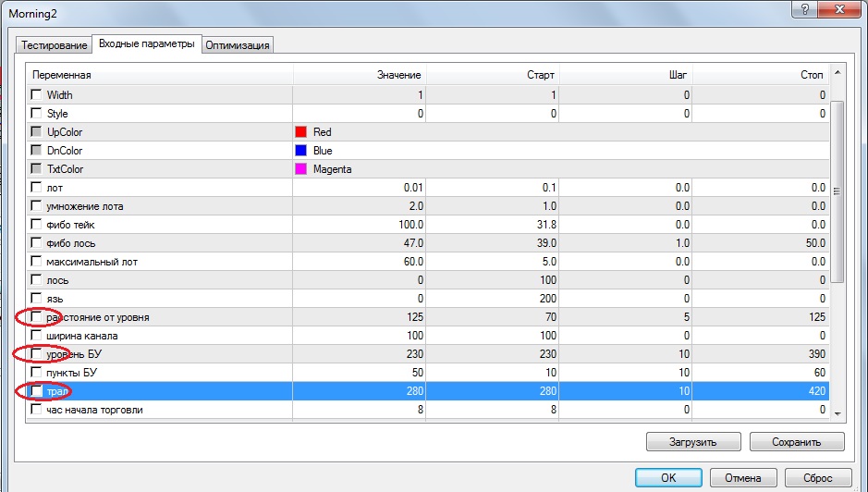Toggle the язь checkbox
This screenshot has height=492, width=868.
coord(37,298)
